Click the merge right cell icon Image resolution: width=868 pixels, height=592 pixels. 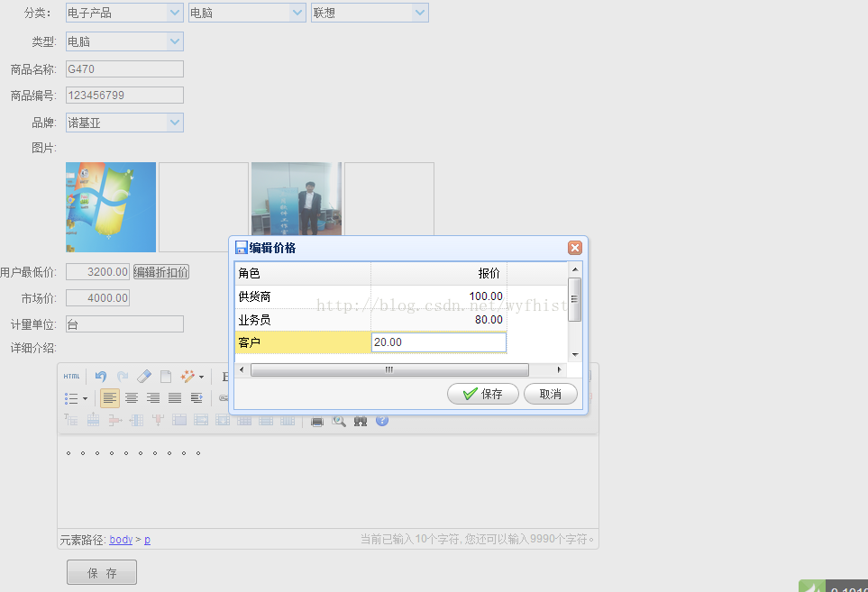tap(201, 420)
